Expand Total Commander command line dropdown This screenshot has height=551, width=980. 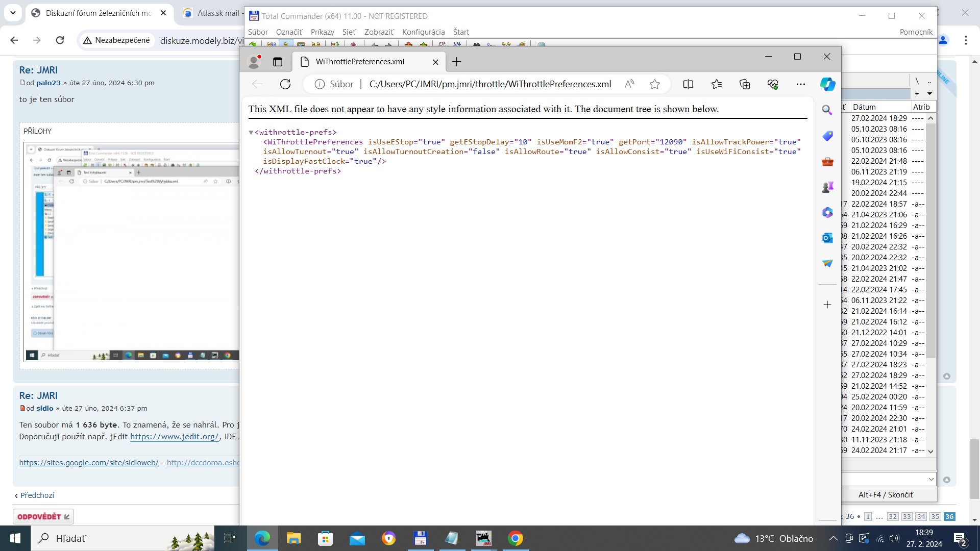point(931,479)
